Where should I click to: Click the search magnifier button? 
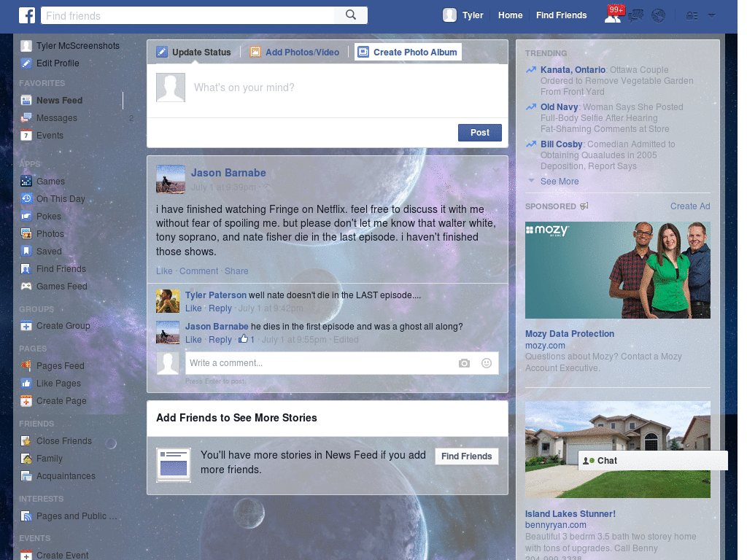(351, 15)
